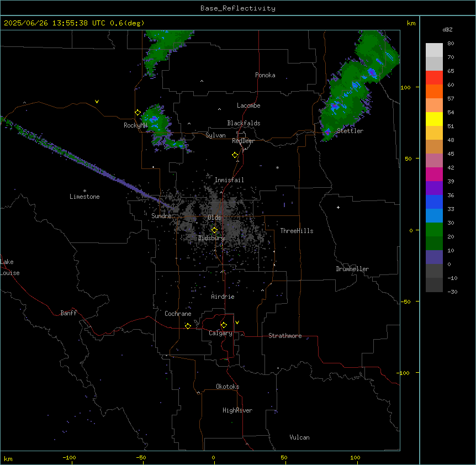Click the -100 tick label on the horizontal axis
Screen dimensions: 476x465
pyautogui.click(x=69, y=457)
